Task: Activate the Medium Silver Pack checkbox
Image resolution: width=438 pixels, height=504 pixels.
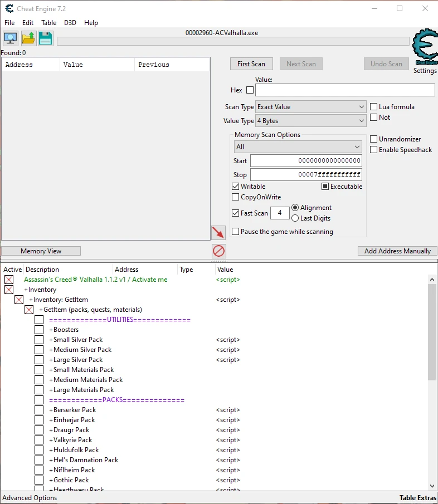Action: [x=39, y=350]
